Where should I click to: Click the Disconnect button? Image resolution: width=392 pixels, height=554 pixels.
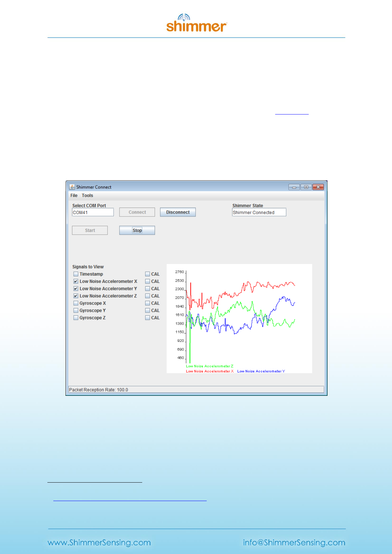[178, 212]
